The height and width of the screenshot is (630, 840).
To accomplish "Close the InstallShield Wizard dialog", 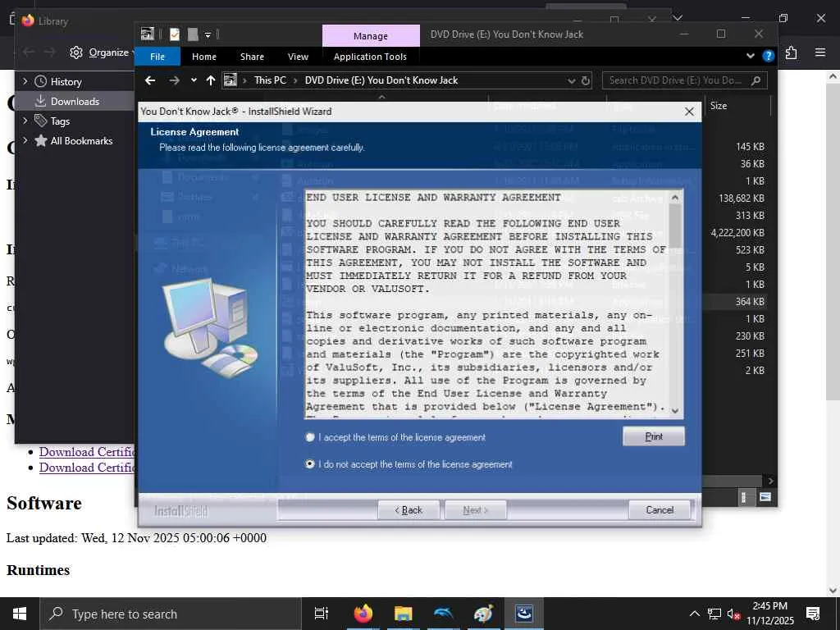I will (689, 112).
